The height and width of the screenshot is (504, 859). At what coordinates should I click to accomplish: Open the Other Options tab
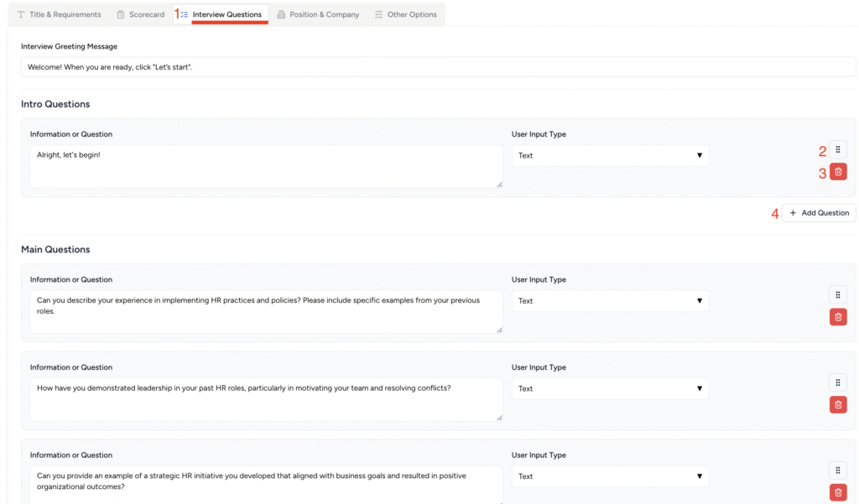[x=406, y=14]
